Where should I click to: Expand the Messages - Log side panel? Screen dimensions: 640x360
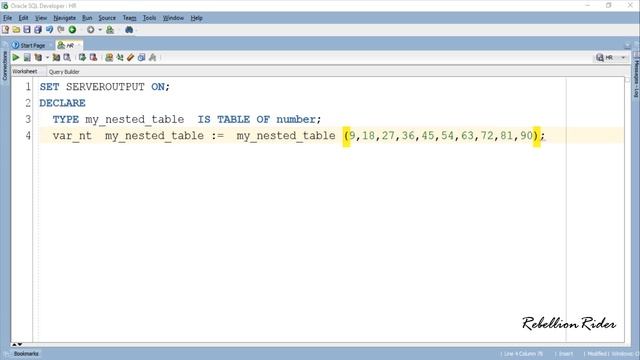[636, 78]
